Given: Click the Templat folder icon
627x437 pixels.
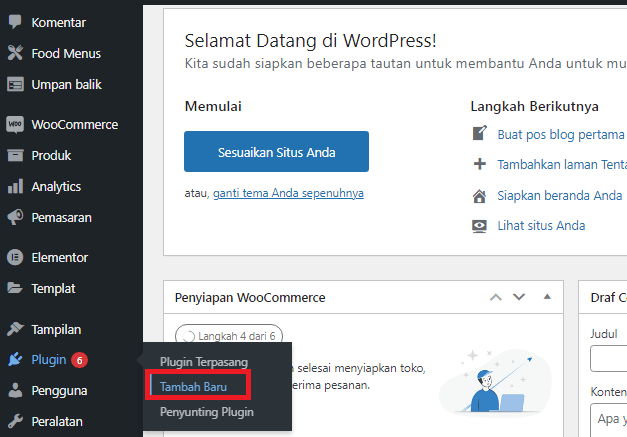Looking at the screenshot, I should pyautogui.click(x=15, y=288).
